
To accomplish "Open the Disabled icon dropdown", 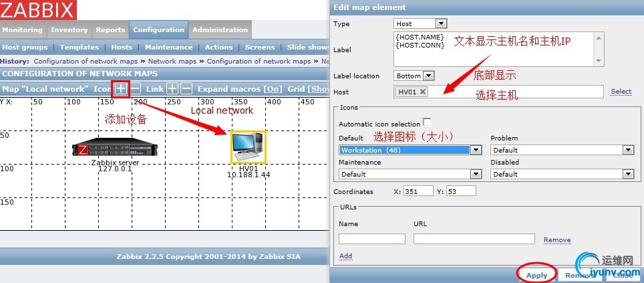I will (x=562, y=174).
